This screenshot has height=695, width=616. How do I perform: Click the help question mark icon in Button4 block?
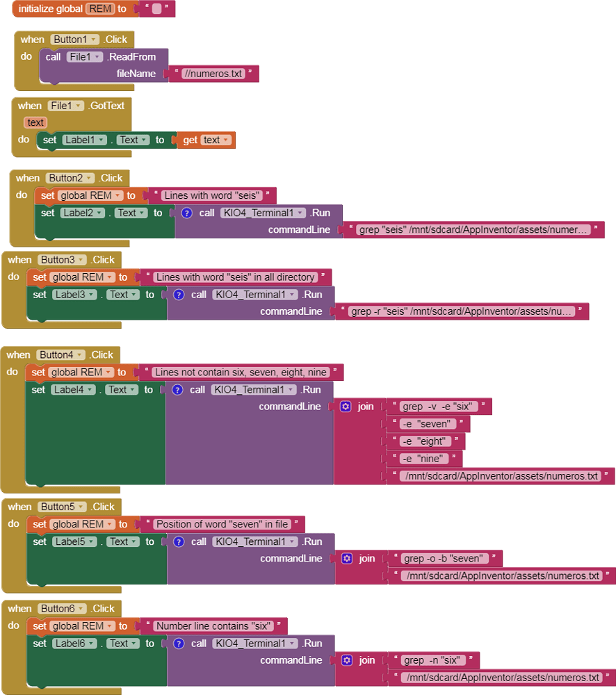177,390
